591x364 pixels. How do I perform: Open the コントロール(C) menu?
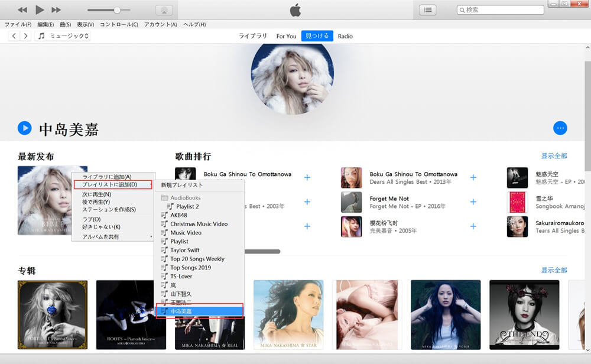119,24
